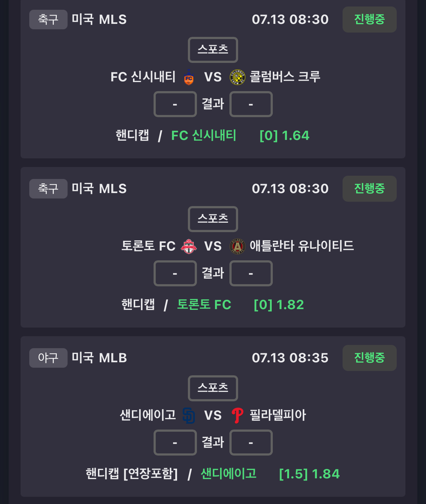Click the [0] 1.82 odds for 토론토 FC
426x504 pixels.
point(279,305)
